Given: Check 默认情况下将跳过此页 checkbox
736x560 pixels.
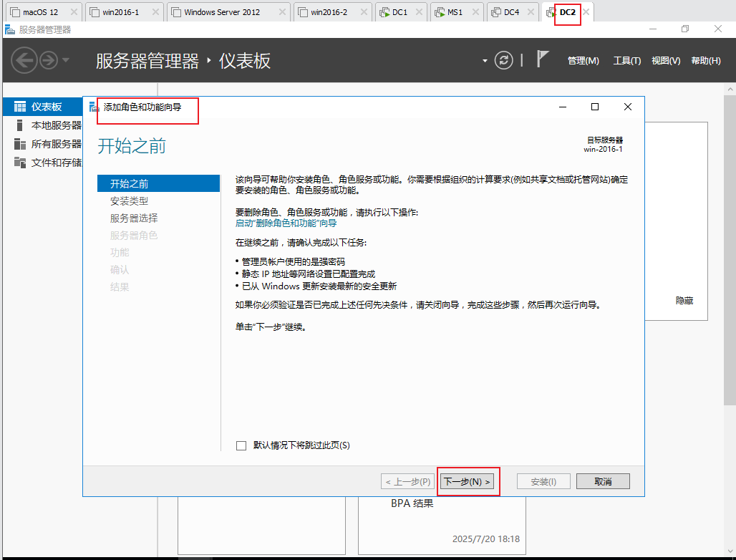Looking at the screenshot, I should pos(241,445).
